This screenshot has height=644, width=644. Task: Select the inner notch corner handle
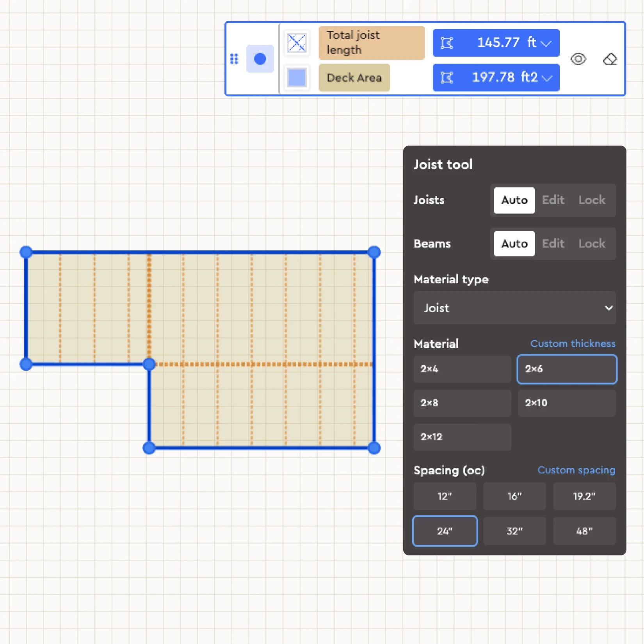tap(149, 364)
